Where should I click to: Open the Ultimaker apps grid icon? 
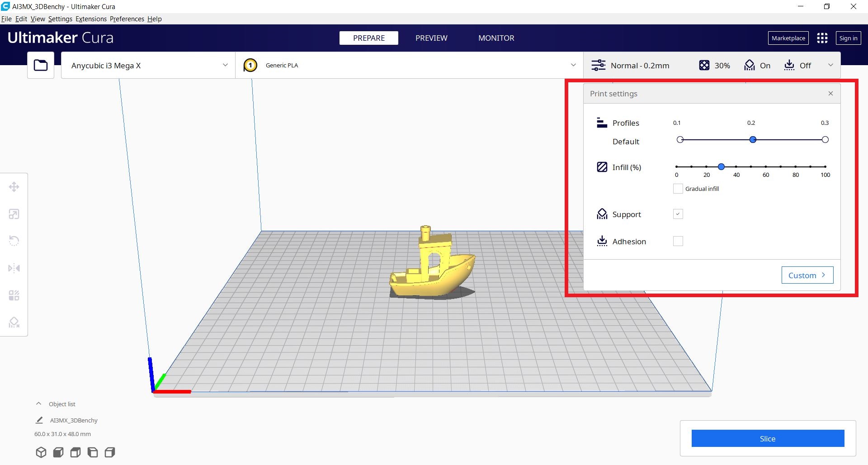coord(822,38)
